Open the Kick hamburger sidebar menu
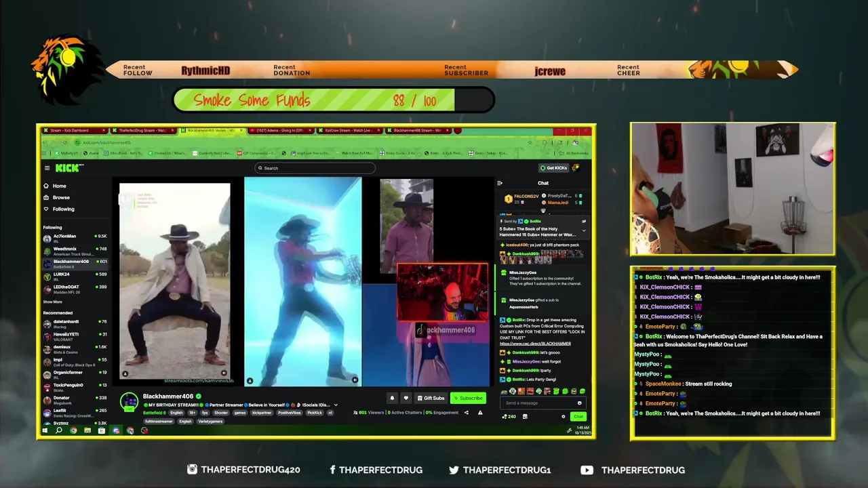Screen dimensions: 868x488 point(47,168)
